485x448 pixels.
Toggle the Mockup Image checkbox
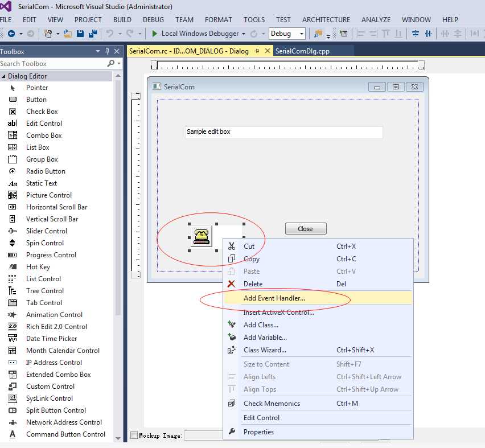point(134,435)
